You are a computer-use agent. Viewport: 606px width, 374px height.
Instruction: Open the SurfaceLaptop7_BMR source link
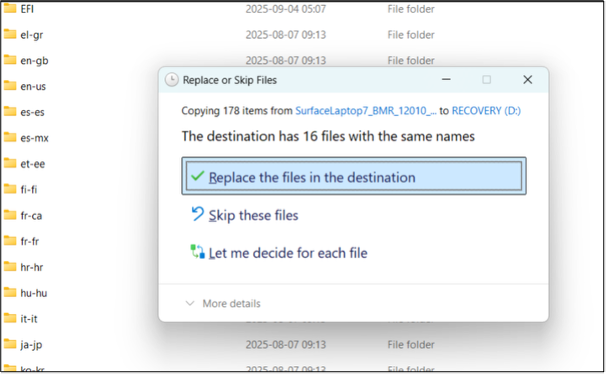pyautogui.click(x=366, y=111)
